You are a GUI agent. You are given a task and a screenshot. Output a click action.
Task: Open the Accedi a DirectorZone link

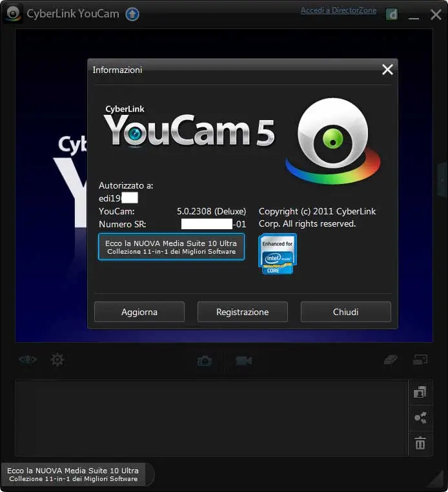point(338,10)
